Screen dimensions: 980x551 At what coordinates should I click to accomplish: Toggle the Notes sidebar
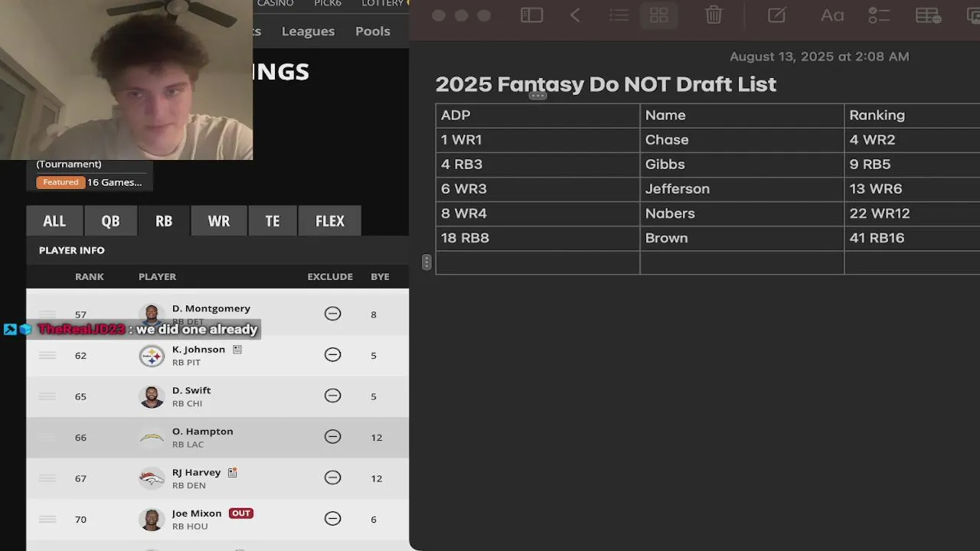coord(531,15)
